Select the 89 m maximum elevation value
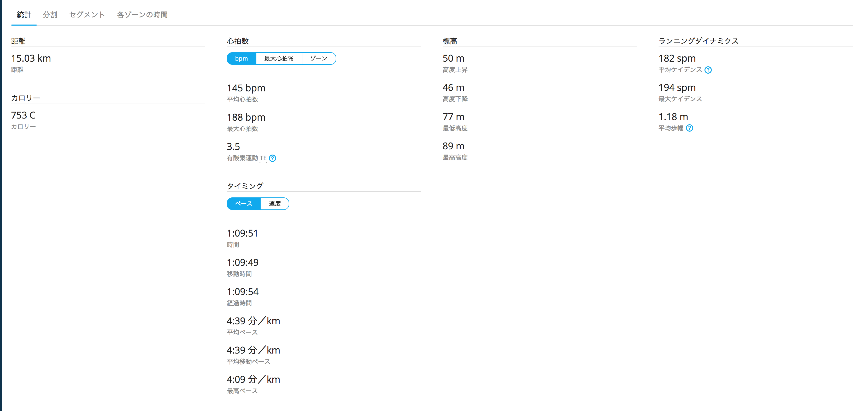The image size is (868, 411). click(x=453, y=146)
